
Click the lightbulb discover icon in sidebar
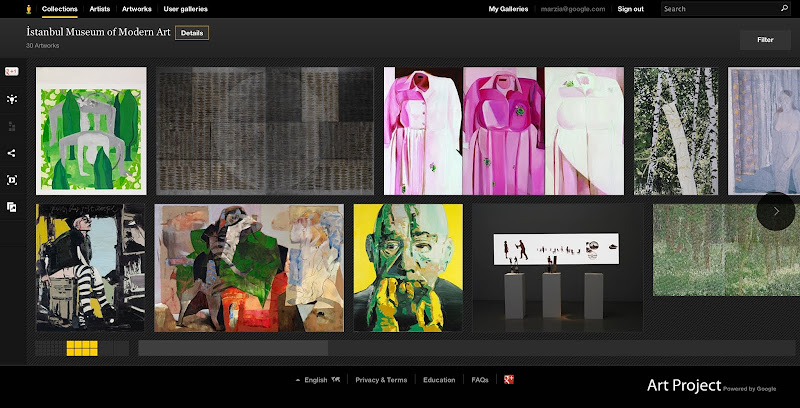click(x=12, y=99)
